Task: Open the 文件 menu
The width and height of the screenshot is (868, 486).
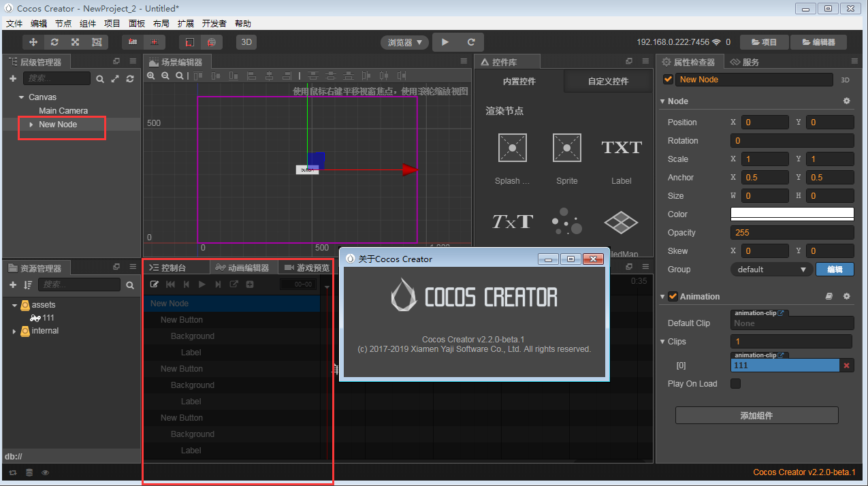Action: click(x=14, y=23)
